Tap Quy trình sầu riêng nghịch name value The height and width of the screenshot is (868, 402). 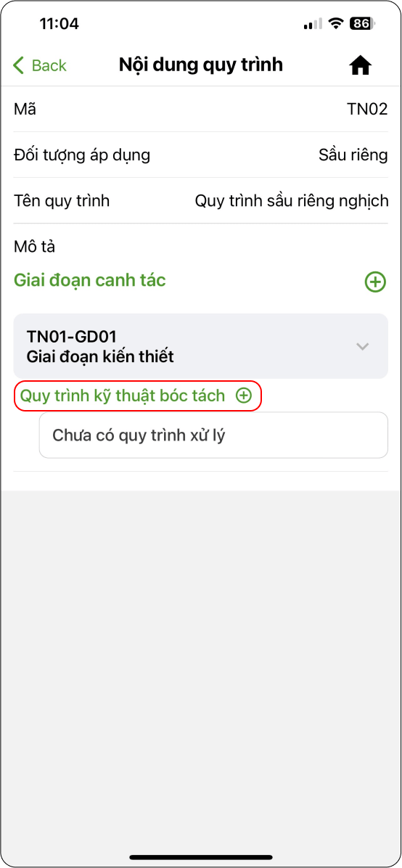click(x=292, y=200)
